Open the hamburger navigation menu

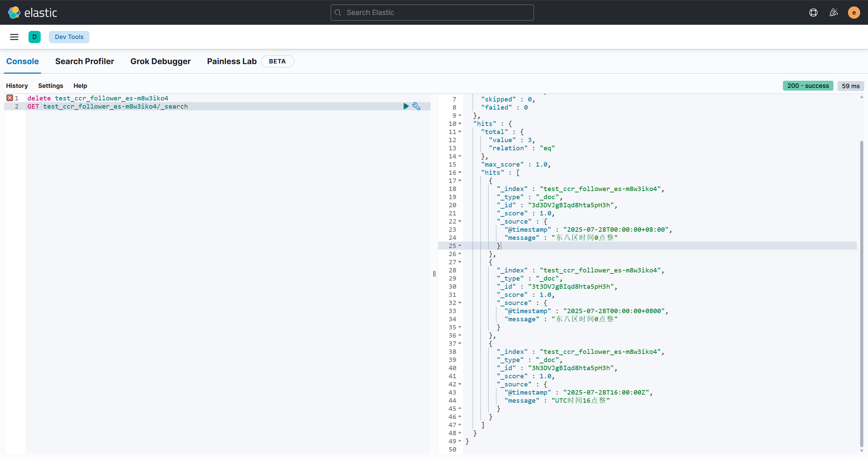14,37
